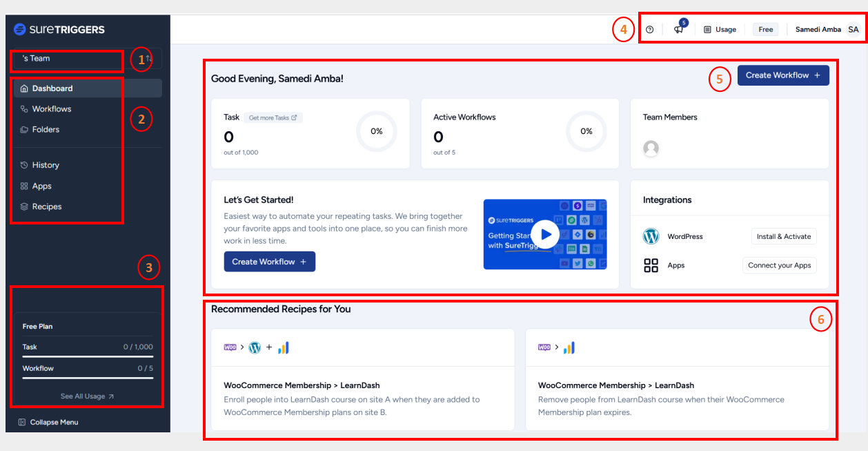This screenshot has width=868, height=451.
Task: Click Get more Tasks link
Action: click(x=273, y=118)
